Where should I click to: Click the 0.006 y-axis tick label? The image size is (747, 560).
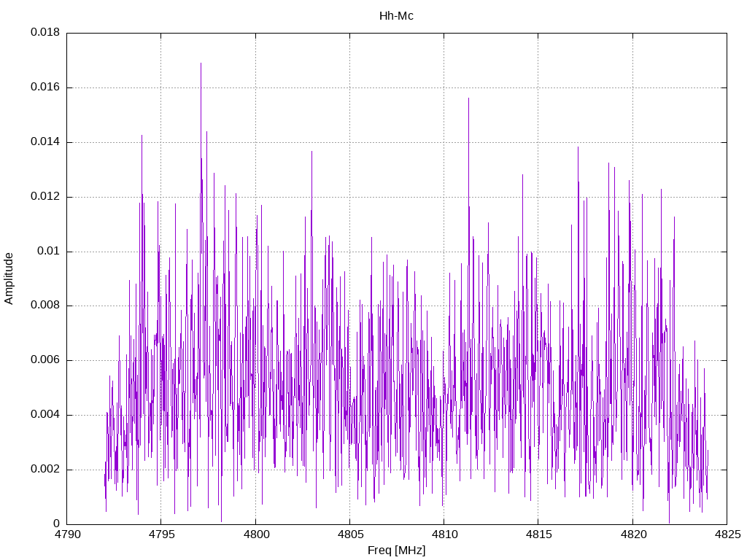[x=45, y=360]
